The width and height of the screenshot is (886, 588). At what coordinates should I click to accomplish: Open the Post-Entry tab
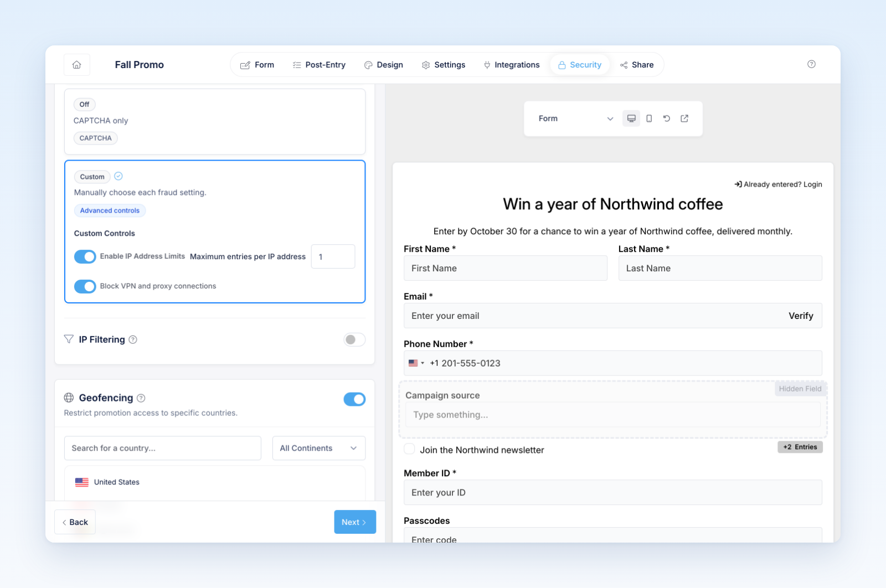click(319, 65)
